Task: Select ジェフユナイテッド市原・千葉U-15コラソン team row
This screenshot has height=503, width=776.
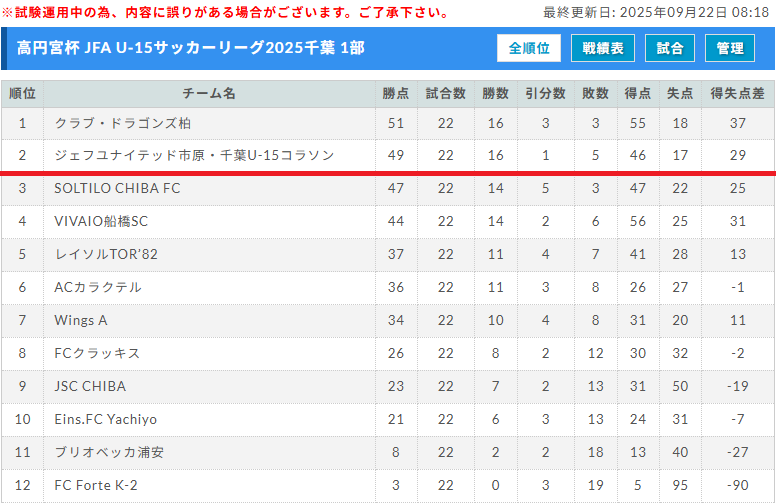Action: point(194,155)
